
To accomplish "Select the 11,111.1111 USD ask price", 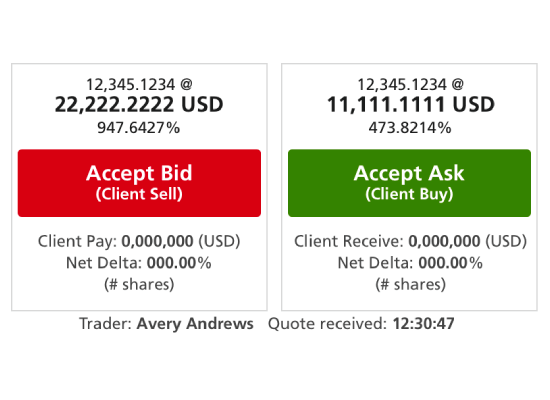I will point(411,105).
